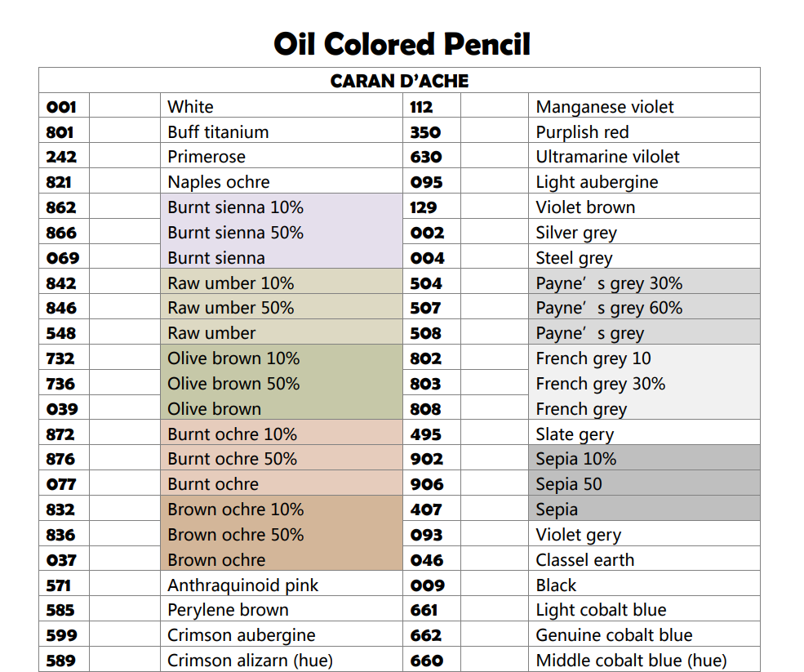Select the Genuine cobalt blue cell
The width and height of the screenshot is (804, 672).
tap(644, 634)
